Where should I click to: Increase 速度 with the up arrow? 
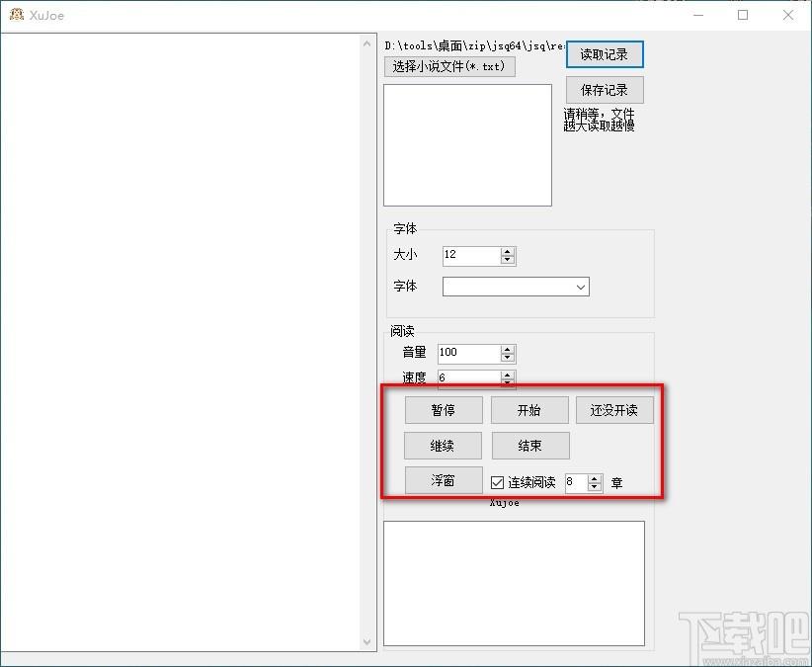coord(508,375)
